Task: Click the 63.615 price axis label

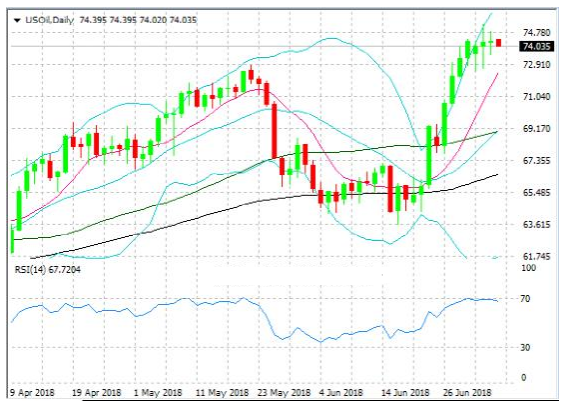Action: click(537, 225)
